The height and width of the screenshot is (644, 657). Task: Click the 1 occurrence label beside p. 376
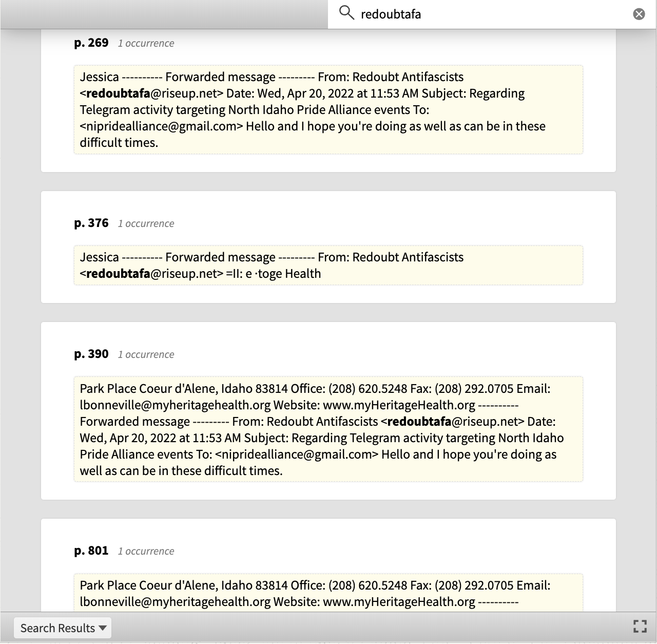click(146, 223)
